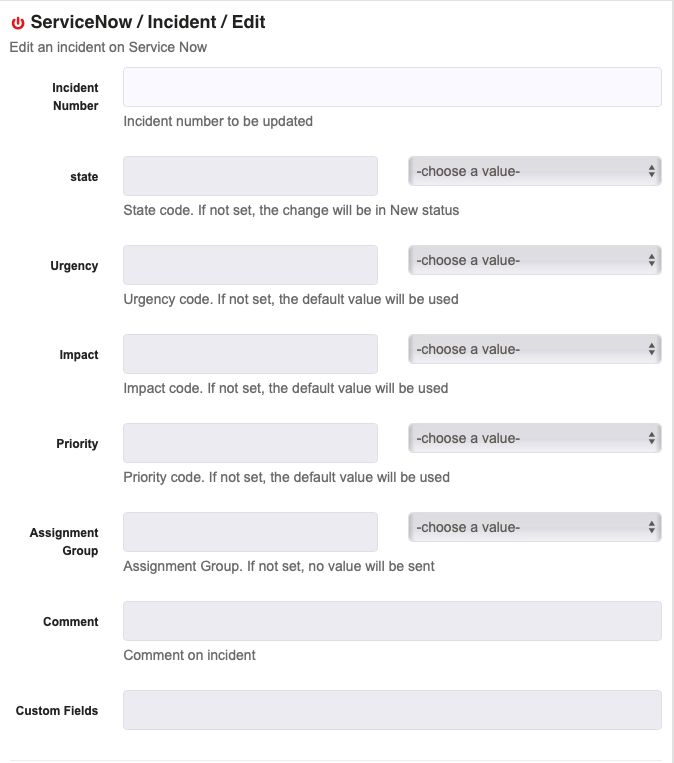Click the Custom Fields input box
The image size is (674, 763).
coord(392,710)
